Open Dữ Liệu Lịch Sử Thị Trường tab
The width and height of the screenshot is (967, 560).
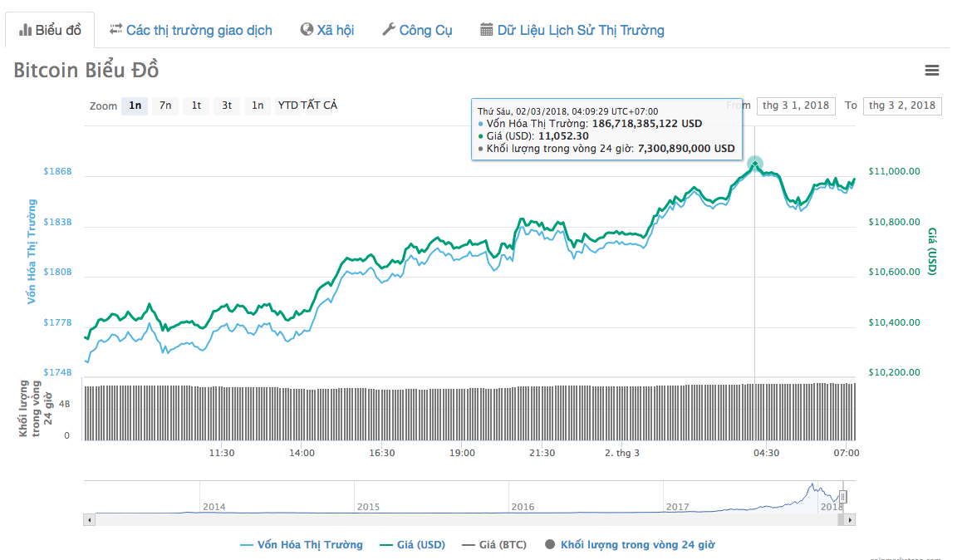tap(572, 30)
